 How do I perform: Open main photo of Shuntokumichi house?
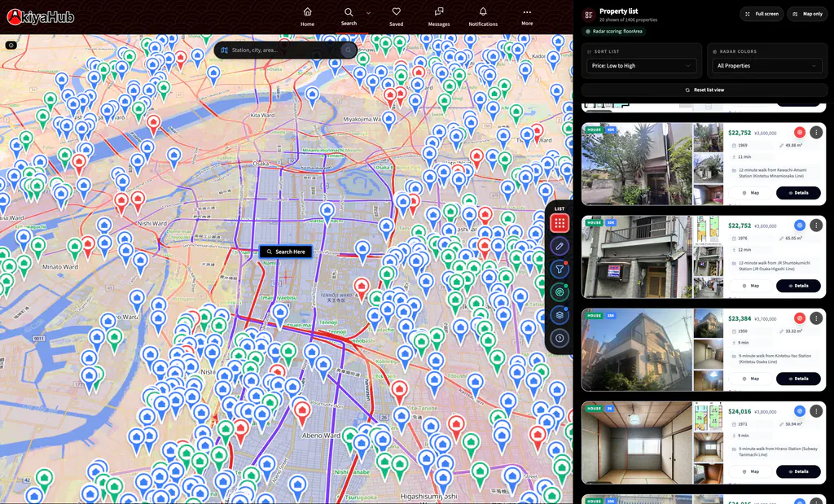637,256
